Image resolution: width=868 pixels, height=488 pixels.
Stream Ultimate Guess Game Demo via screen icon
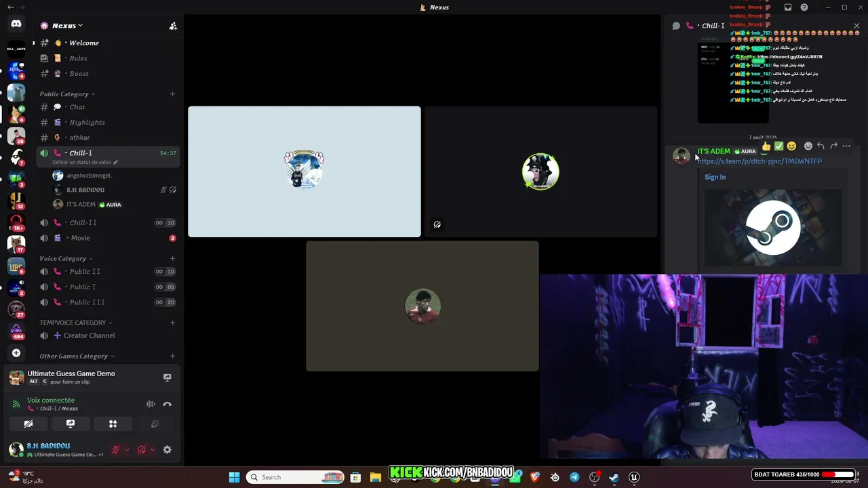(x=167, y=378)
